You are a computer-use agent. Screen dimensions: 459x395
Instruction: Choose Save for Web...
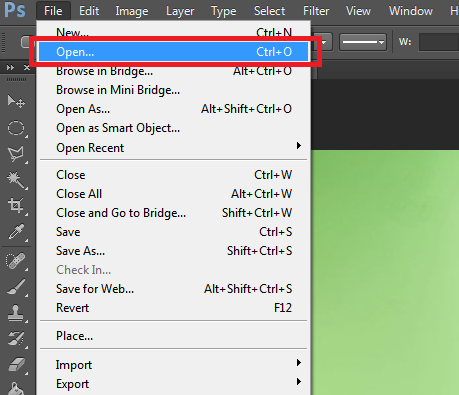[173, 289]
